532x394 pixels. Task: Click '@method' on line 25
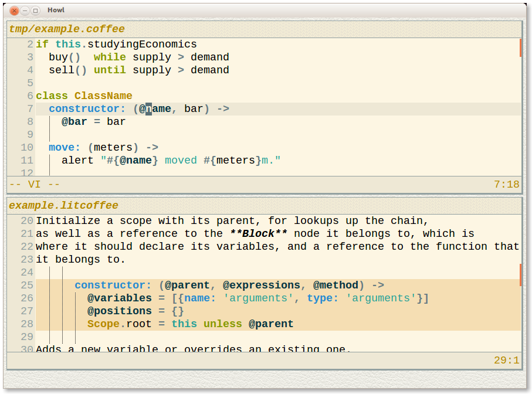[336, 285]
